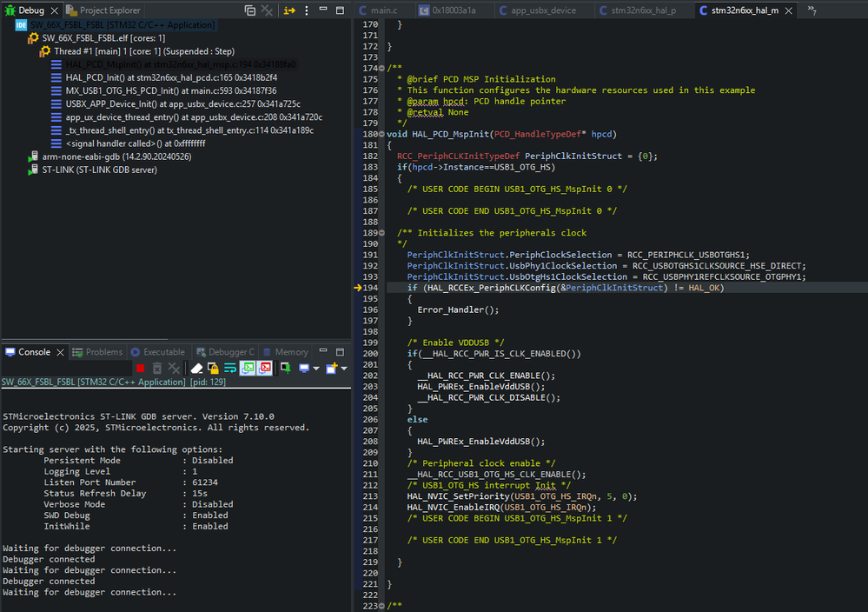The width and height of the screenshot is (868, 612).
Task: Open Debug view three-dot menu
Action: [307, 10]
